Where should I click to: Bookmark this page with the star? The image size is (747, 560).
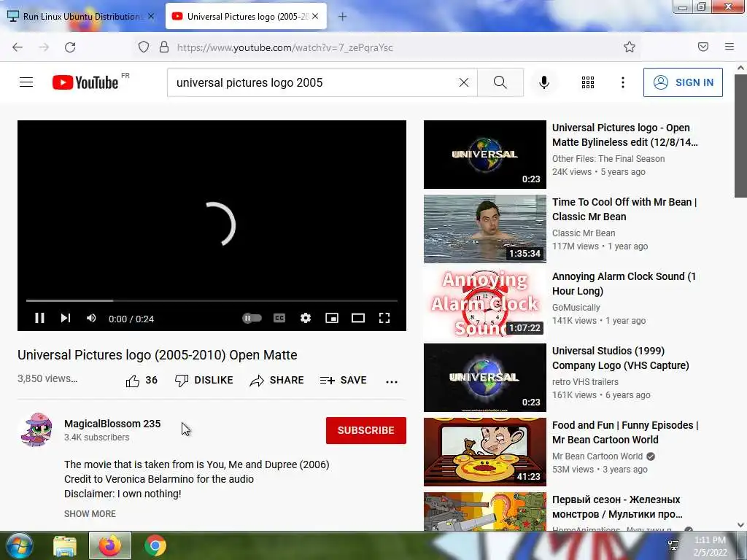pyautogui.click(x=630, y=47)
